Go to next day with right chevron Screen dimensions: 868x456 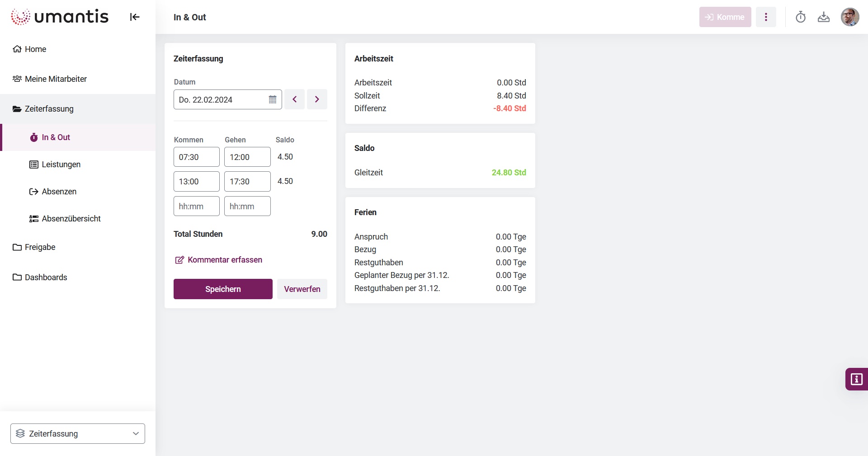317,99
